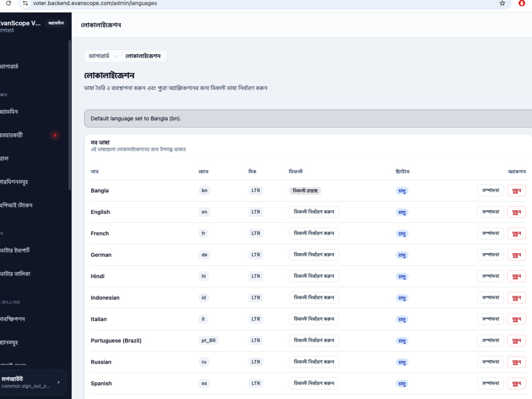
Task: Open the red Opera extension icon
Action: click(x=522, y=3)
